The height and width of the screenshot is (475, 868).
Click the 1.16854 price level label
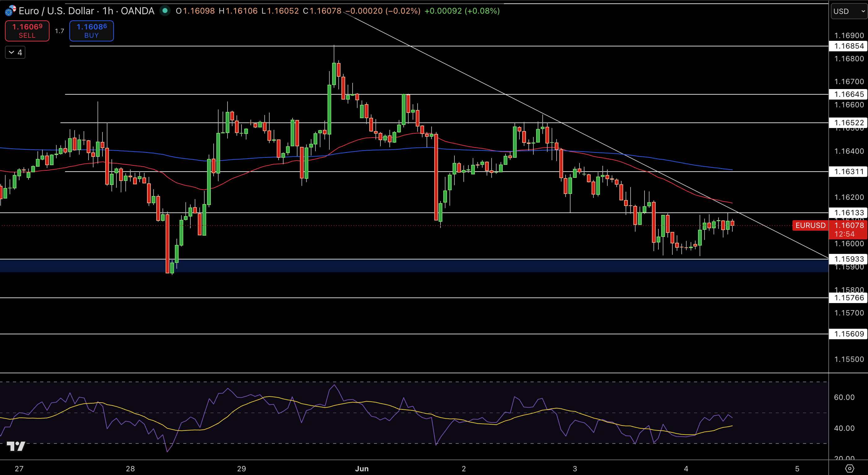tap(848, 46)
